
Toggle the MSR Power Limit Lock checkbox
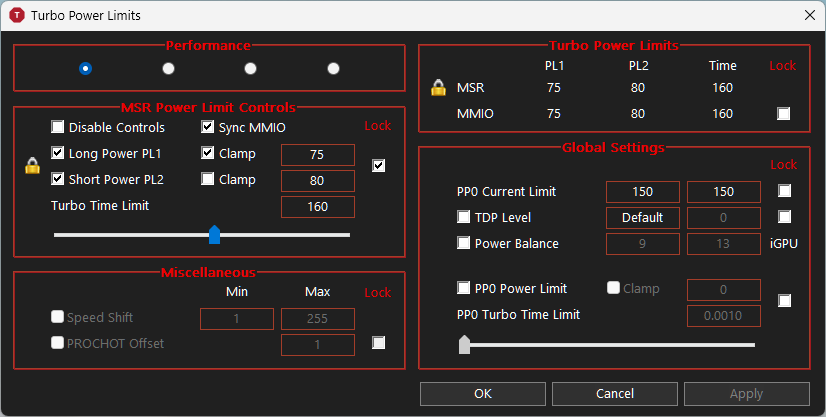[x=378, y=166]
